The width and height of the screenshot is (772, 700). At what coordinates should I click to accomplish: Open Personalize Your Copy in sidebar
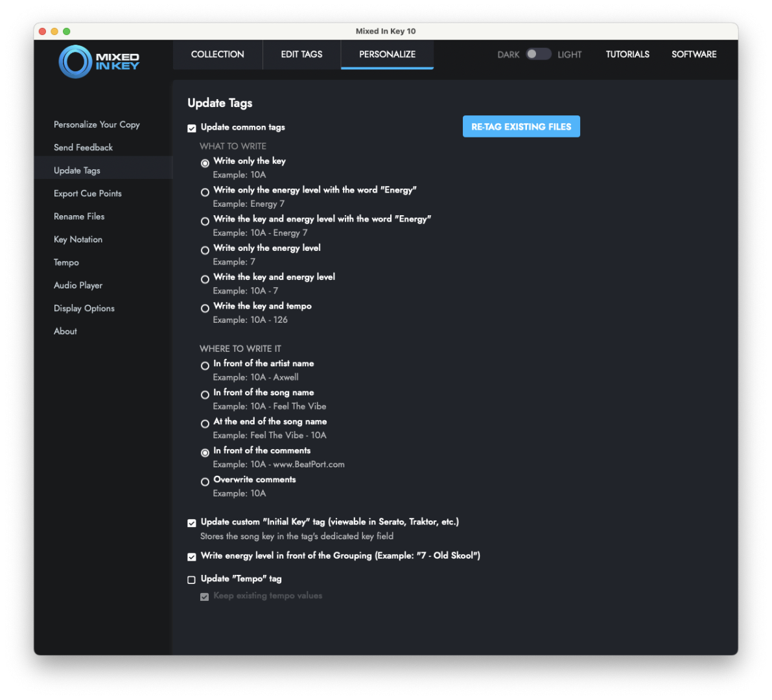pos(97,124)
